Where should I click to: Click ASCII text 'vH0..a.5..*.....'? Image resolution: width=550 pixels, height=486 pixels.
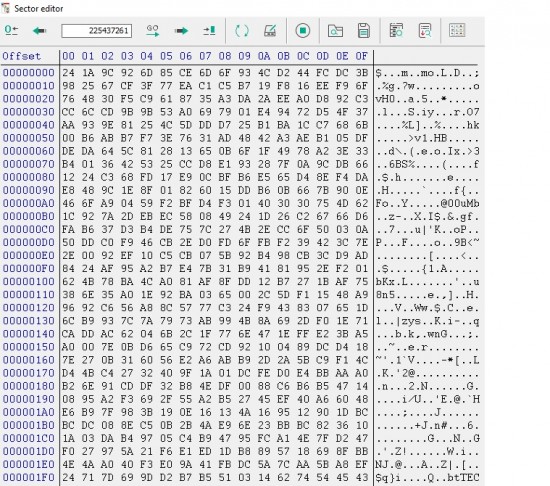pyautogui.click(x=427, y=99)
